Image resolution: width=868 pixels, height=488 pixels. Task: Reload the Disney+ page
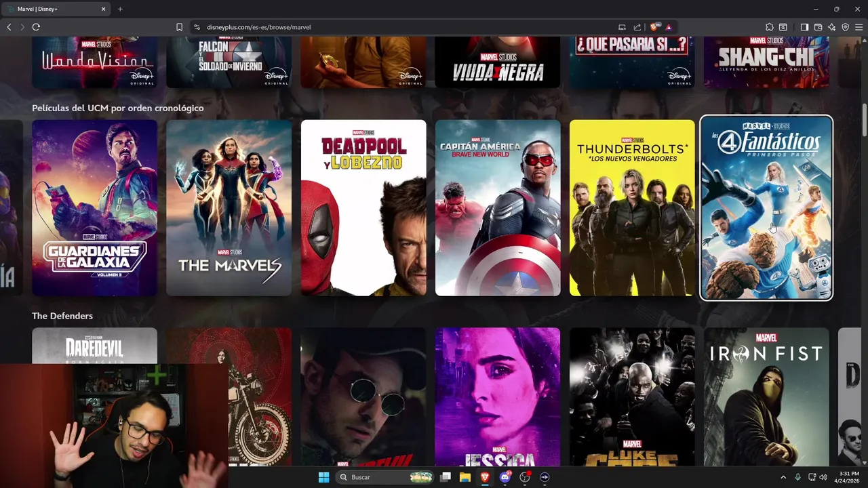point(36,27)
